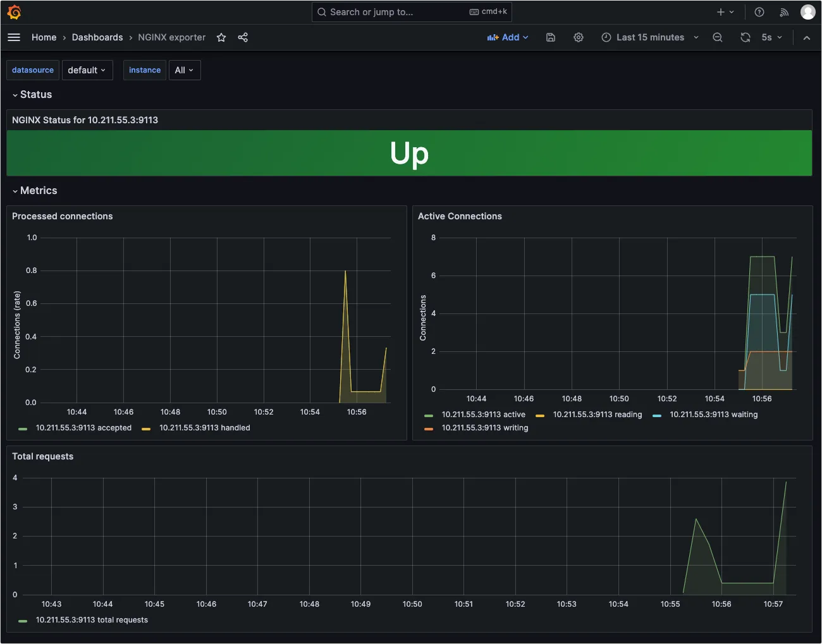Click the Grafana logo icon
Screen dimensions: 822x644
point(14,12)
